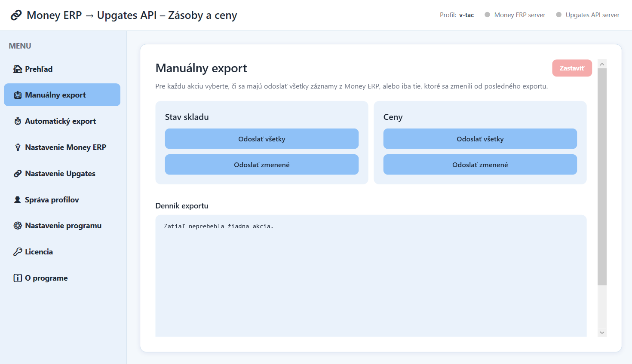Open the O programe page
632x364 pixels.
[62, 278]
